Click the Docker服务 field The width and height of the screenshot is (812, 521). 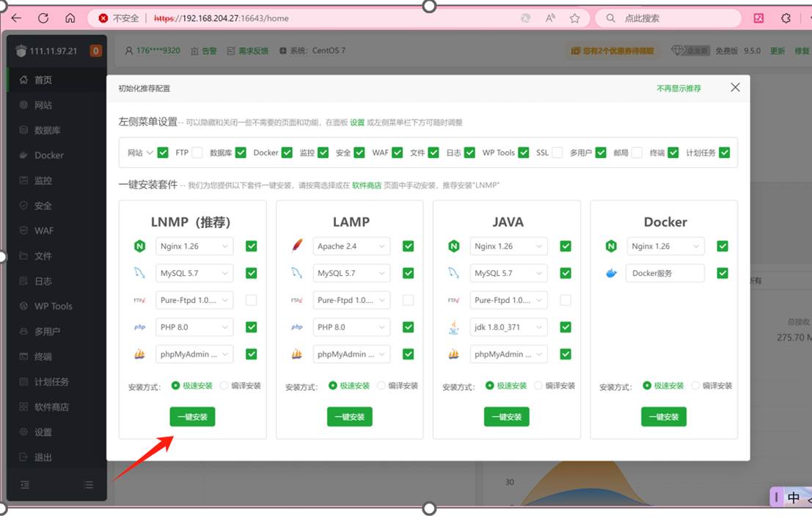point(665,273)
